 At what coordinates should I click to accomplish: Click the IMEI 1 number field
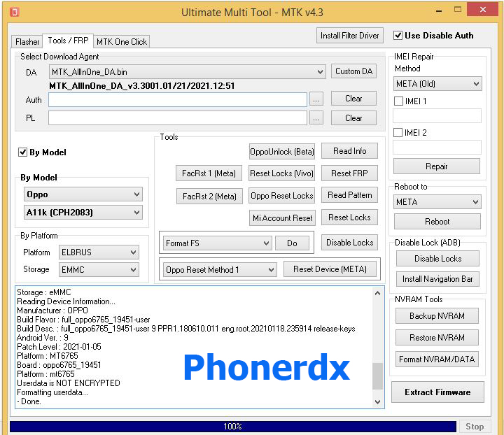tap(437, 116)
